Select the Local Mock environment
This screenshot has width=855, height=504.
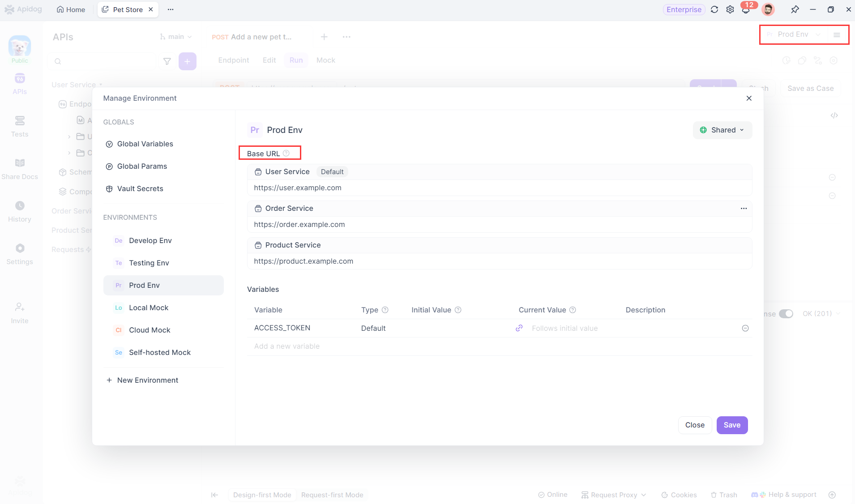[163, 308]
